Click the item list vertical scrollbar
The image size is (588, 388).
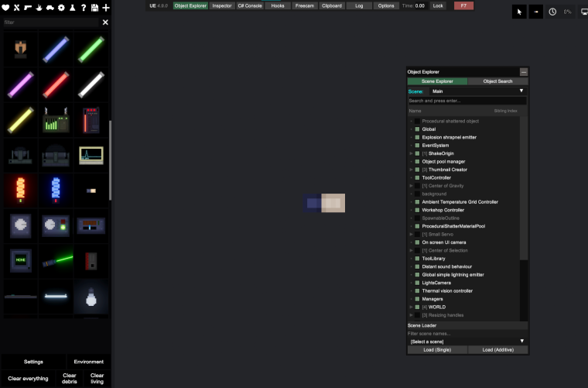(110, 160)
